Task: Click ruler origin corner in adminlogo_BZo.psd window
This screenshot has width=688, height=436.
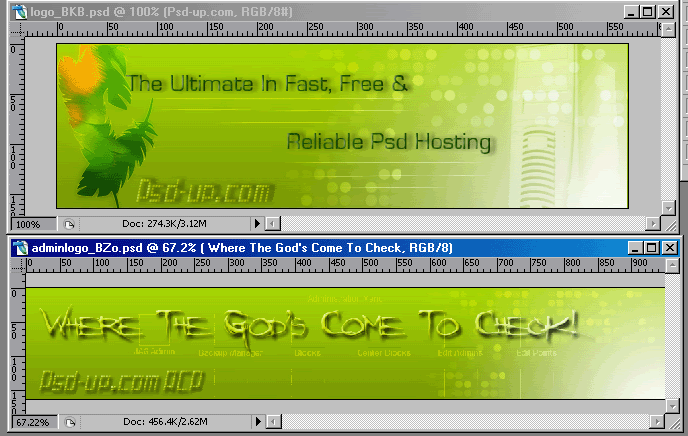Action: (x=18, y=265)
